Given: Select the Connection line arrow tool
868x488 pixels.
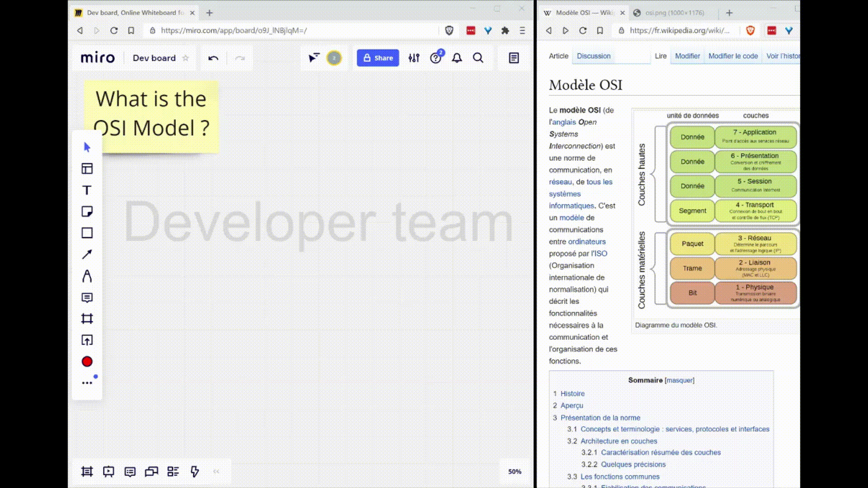Looking at the screenshot, I should coord(87,254).
